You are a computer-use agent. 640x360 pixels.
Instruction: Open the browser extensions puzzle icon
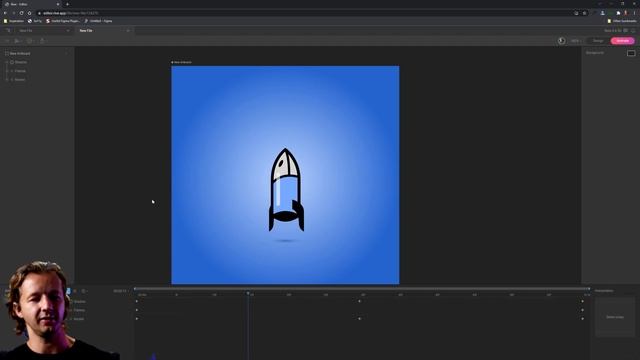tap(618, 13)
